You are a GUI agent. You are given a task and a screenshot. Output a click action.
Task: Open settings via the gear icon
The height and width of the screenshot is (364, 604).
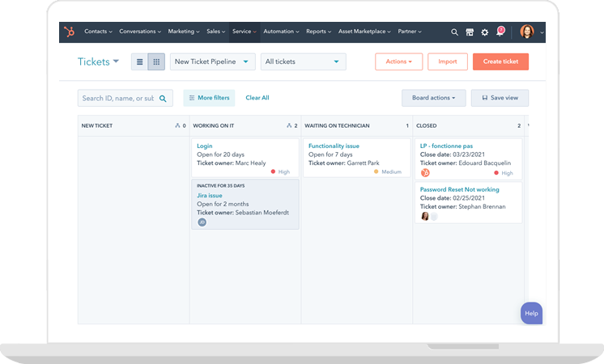[485, 32]
